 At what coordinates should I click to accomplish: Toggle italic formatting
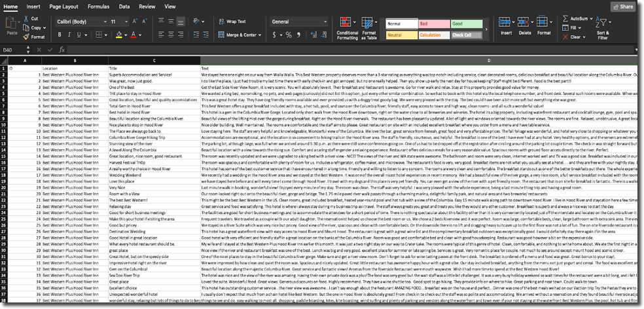click(69, 35)
